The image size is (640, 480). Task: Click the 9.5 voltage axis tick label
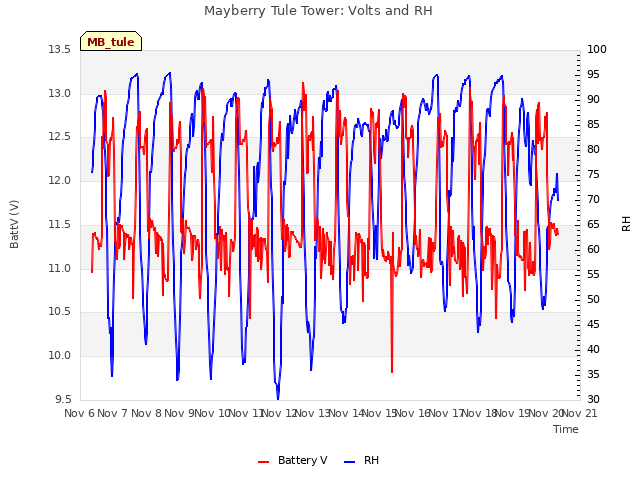tap(63, 399)
